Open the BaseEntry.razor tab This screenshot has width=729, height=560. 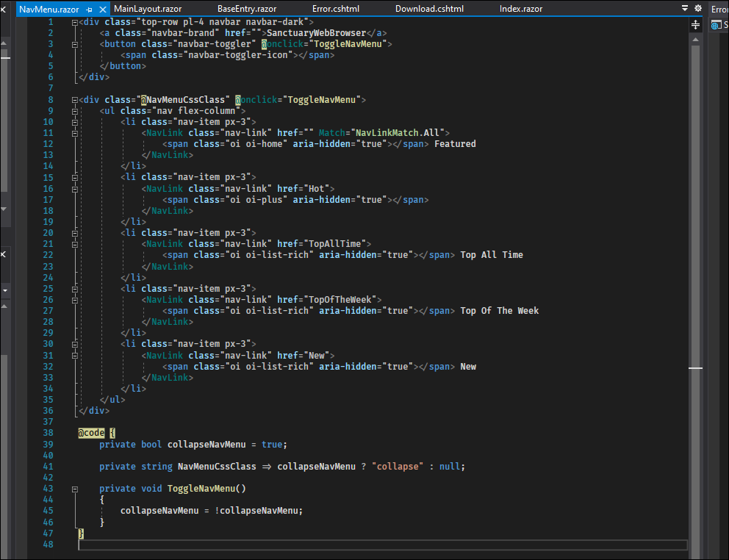point(247,9)
